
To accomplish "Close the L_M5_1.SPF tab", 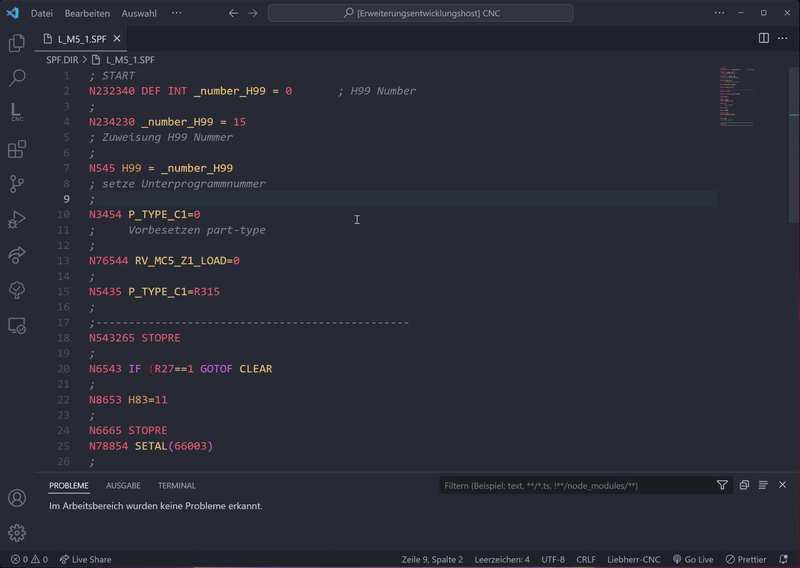I will (117, 39).
